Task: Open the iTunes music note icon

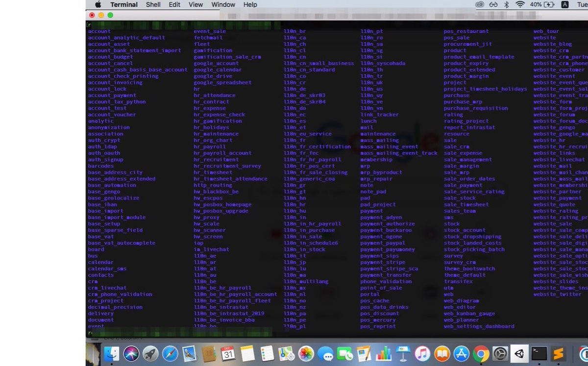Action: 422,353
